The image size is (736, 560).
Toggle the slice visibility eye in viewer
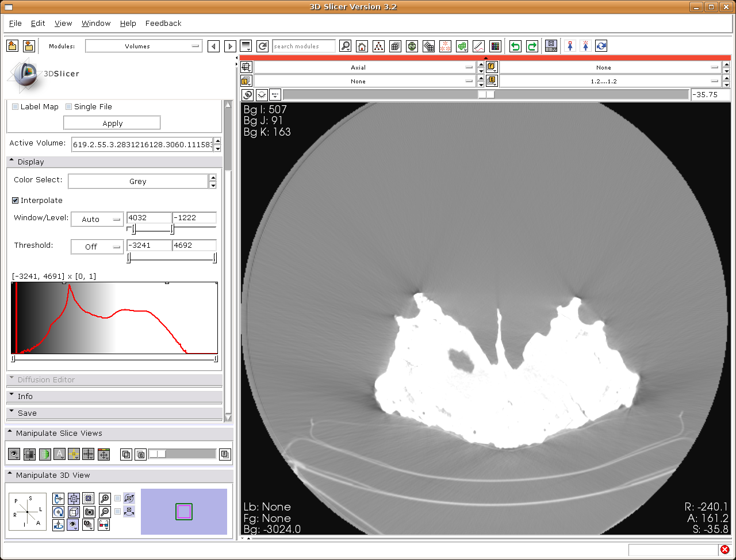[262, 95]
